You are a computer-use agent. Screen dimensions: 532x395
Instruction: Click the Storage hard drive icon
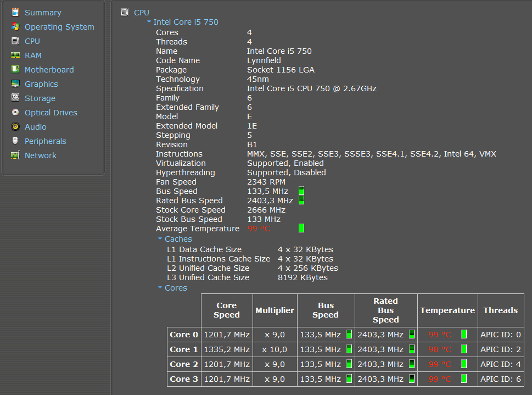15,98
